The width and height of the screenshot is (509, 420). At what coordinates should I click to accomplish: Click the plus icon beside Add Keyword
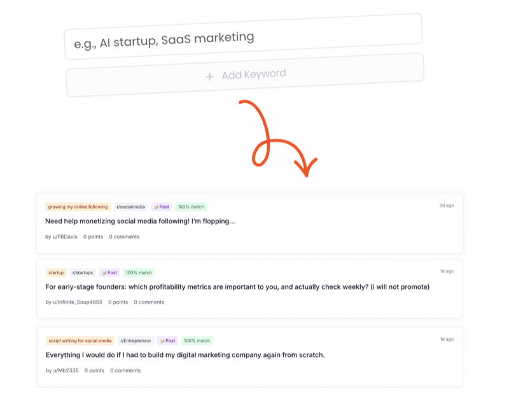pos(210,76)
